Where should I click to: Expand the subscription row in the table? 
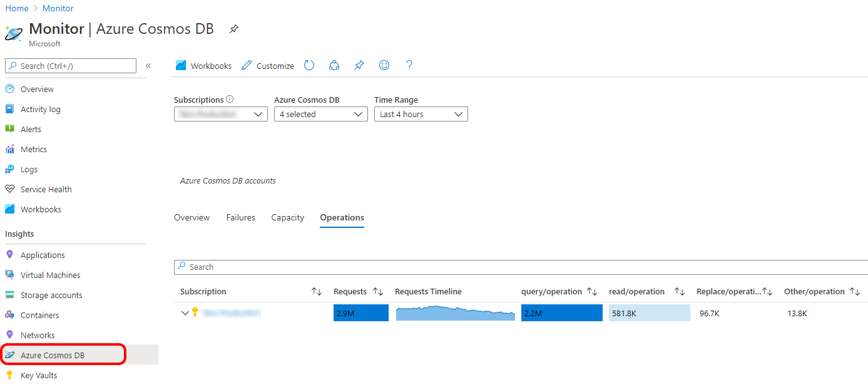coord(185,312)
